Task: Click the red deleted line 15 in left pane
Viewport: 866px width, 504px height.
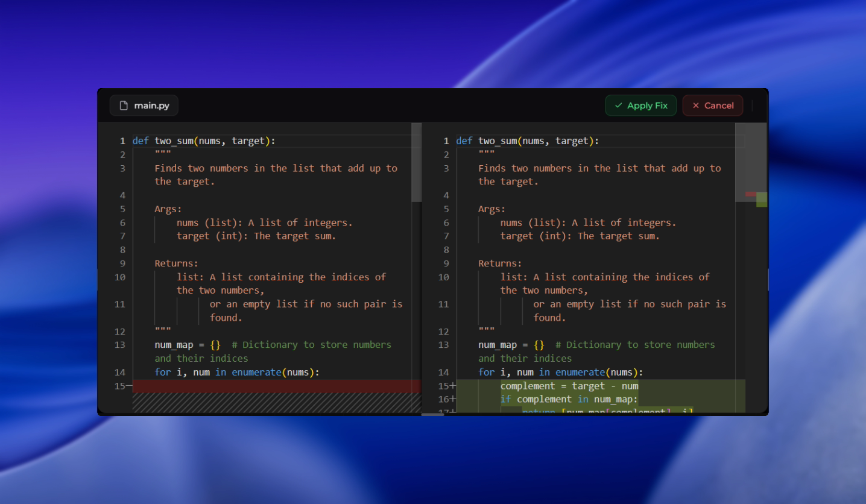Action: [277, 386]
